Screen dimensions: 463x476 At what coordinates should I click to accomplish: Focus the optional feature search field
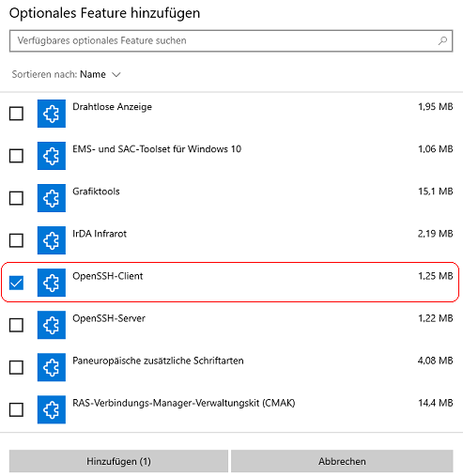(x=231, y=40)
